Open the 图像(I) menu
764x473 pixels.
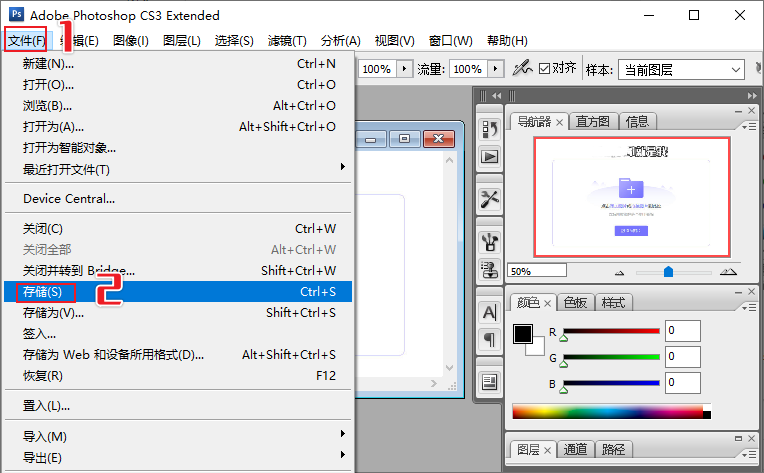131,41
